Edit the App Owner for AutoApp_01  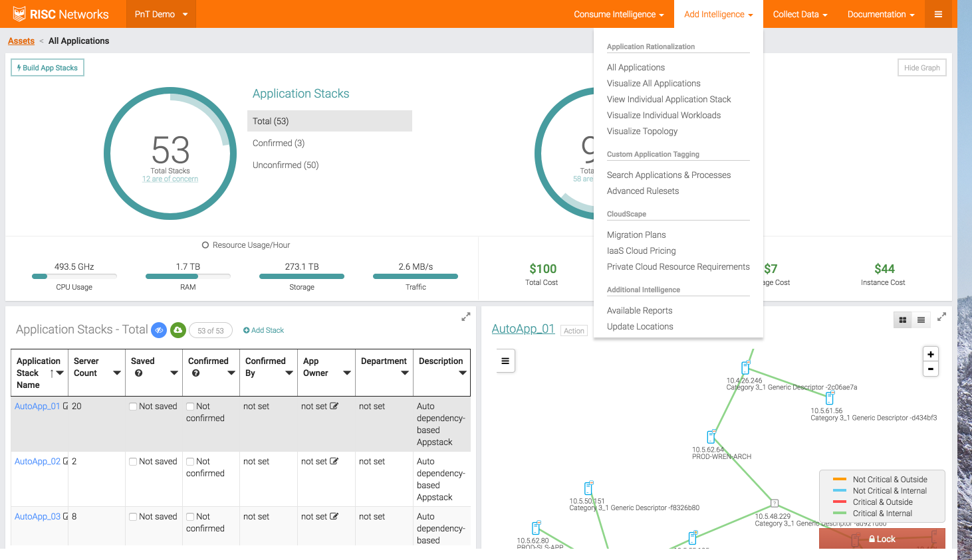coord(334,406)
